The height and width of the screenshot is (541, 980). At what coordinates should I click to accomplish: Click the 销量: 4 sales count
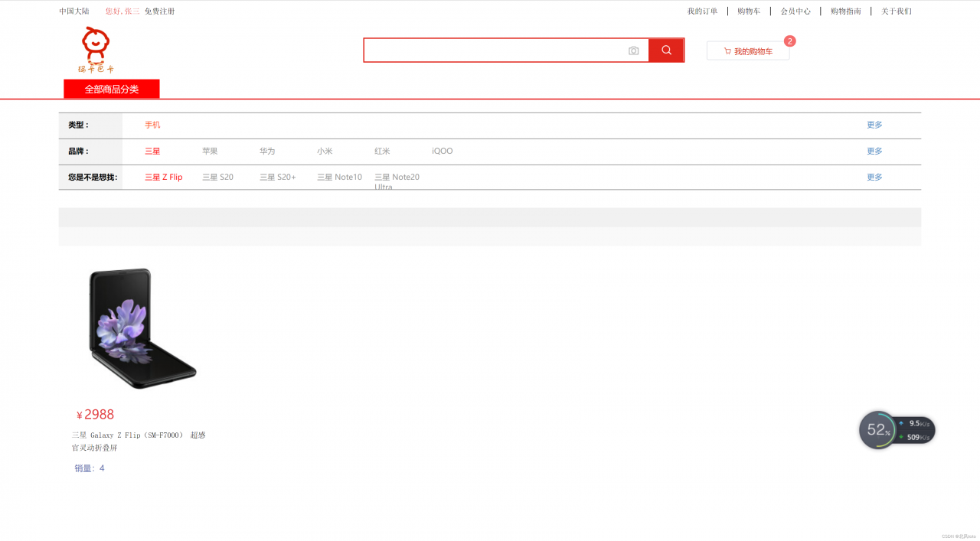[x=90, y=468]
